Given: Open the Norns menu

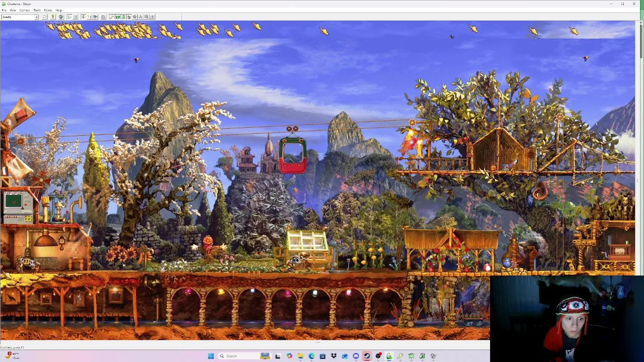Looking at the screenshot, I should point(48,10).
